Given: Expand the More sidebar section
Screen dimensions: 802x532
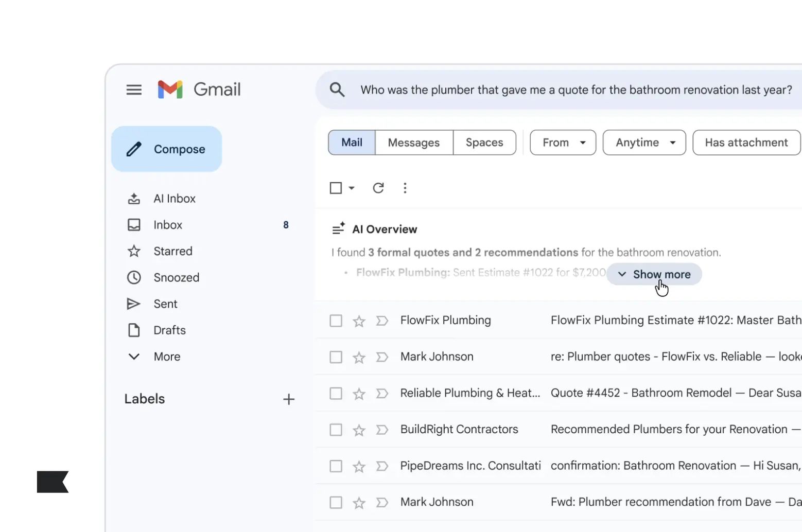Looking at the screenshot, I should [x=167, y=357].
